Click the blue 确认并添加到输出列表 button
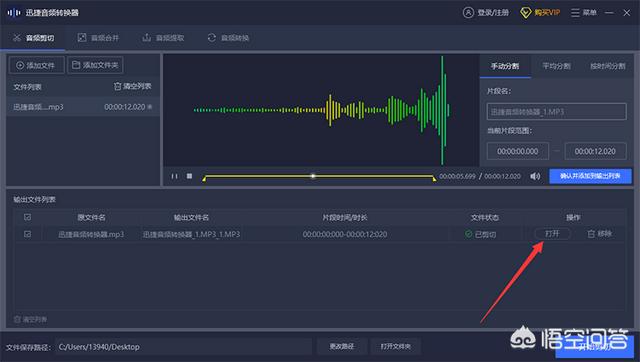This screenshot has width=640, height=362. 590,176
